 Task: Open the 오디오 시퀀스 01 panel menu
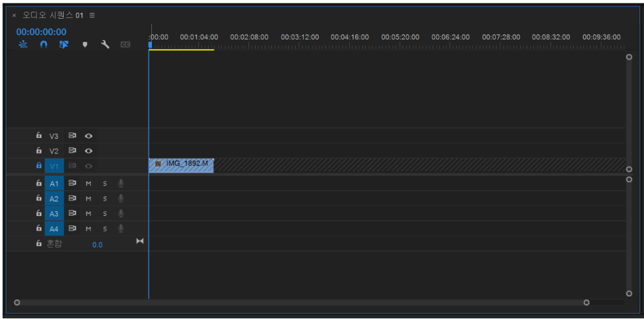click(x=92, y=15)
